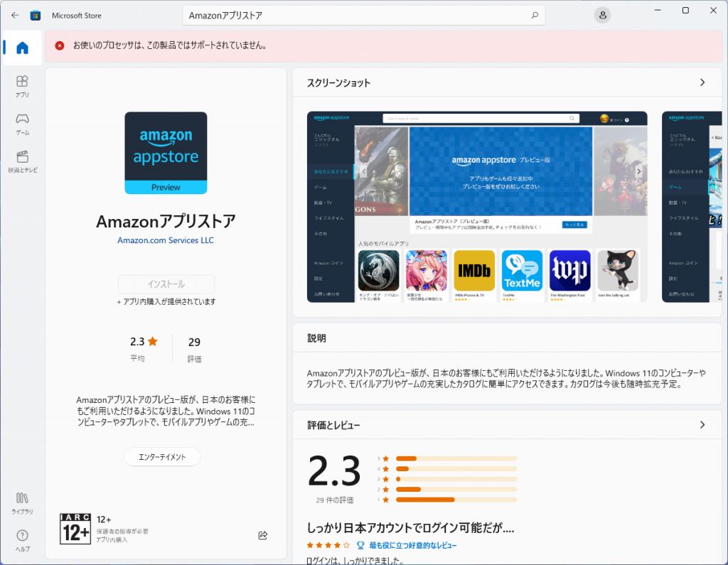Click the review's four-star rating stars

328,545
